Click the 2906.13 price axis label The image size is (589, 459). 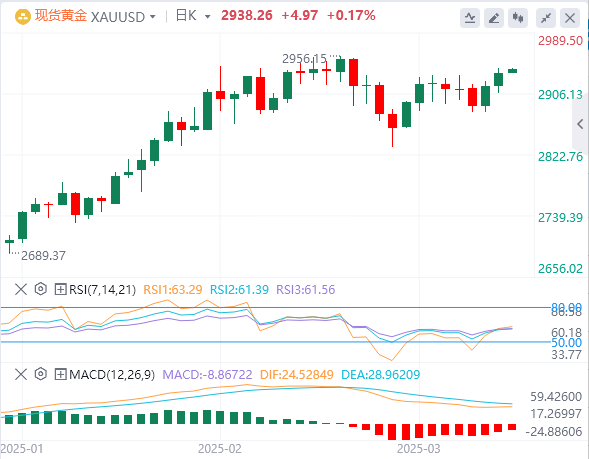click(560, 95)
